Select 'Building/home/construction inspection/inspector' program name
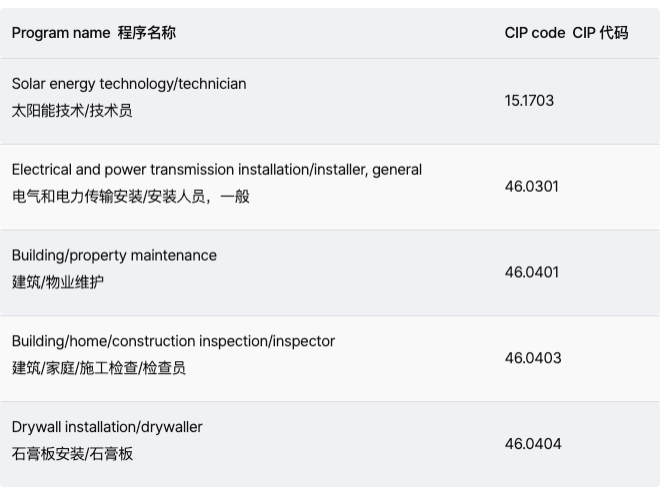This screenshot has width=664, height=492. click(173, 342)
